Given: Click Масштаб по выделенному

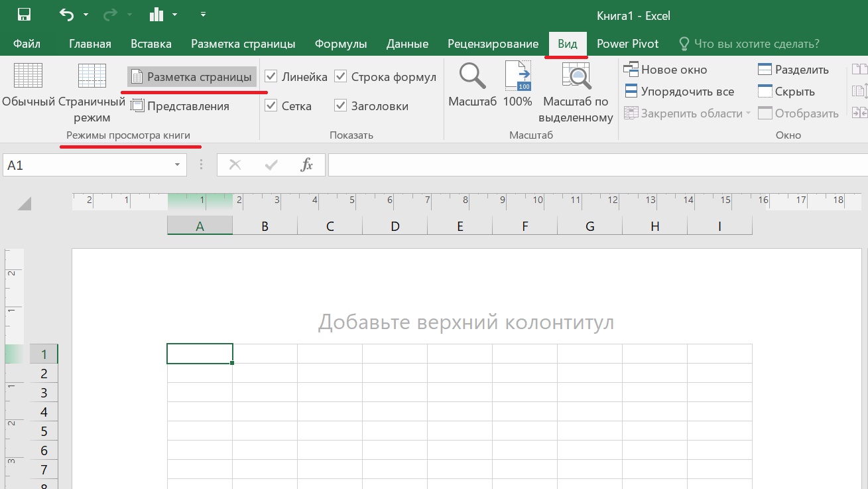Looking at the screenshot, I should coord(576,93).
